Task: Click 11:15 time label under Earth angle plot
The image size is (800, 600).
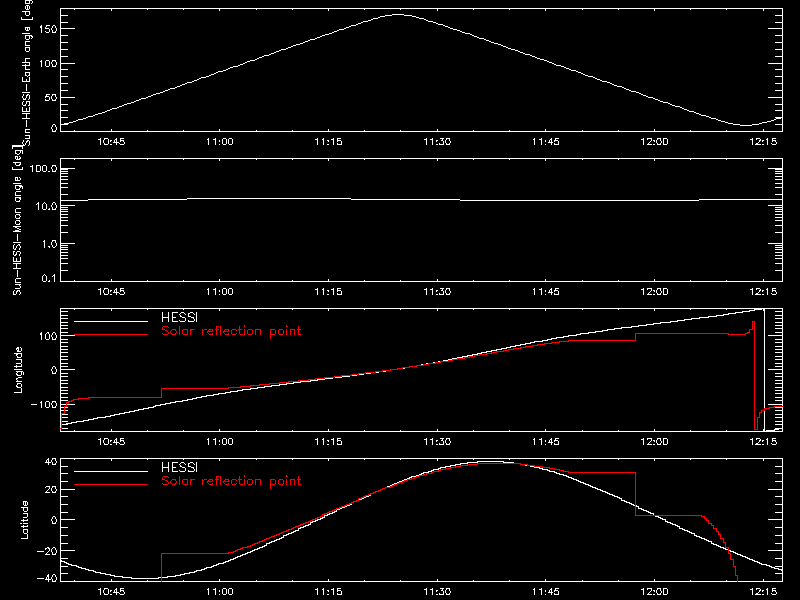Action: coord(329,142)
